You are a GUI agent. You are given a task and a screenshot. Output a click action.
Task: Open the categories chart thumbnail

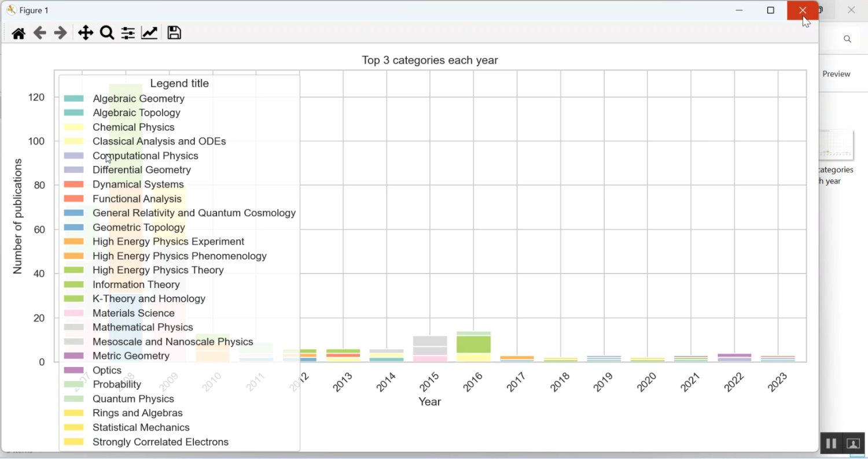click(x=837, y=145)
